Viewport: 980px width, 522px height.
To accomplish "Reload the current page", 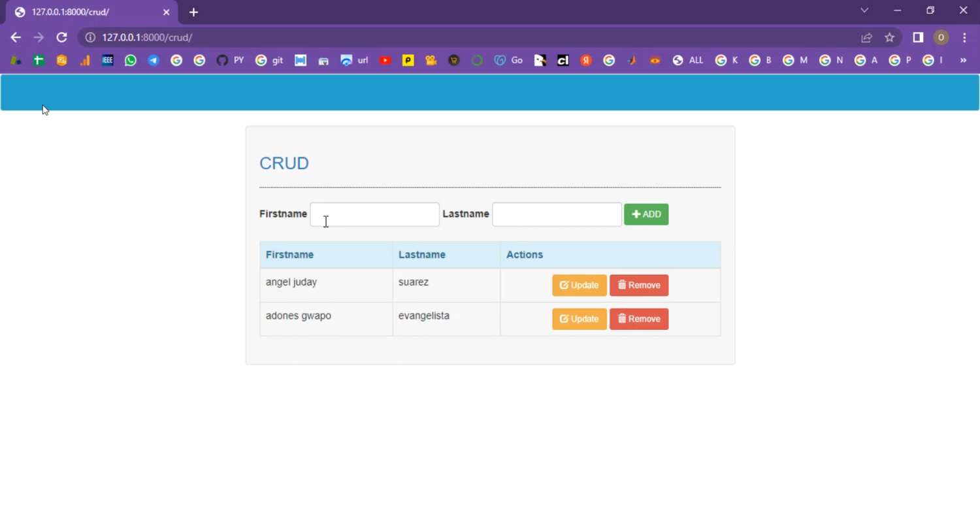I will 61,37.
